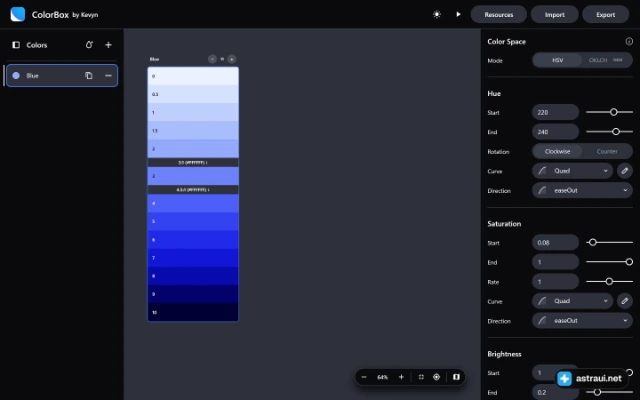Open the Hue Direction dropdown
Screen dimensions: 640x400
582,191
